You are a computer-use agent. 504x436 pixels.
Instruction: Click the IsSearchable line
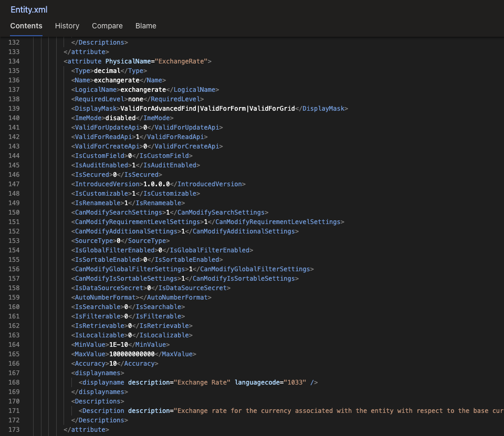point(128,307)
